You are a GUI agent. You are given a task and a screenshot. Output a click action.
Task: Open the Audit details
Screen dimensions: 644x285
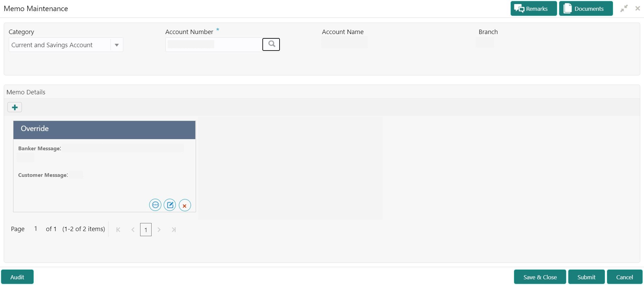[x=17, y=277]
